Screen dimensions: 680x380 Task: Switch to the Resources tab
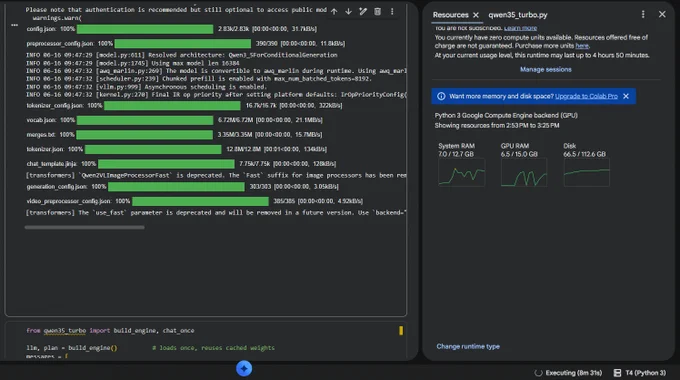coord(451,15)
